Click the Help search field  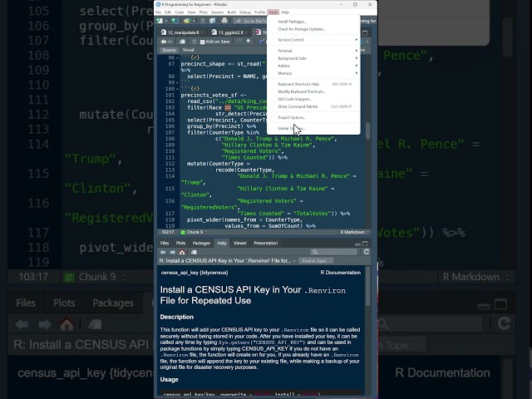click(x=334, y=252)
